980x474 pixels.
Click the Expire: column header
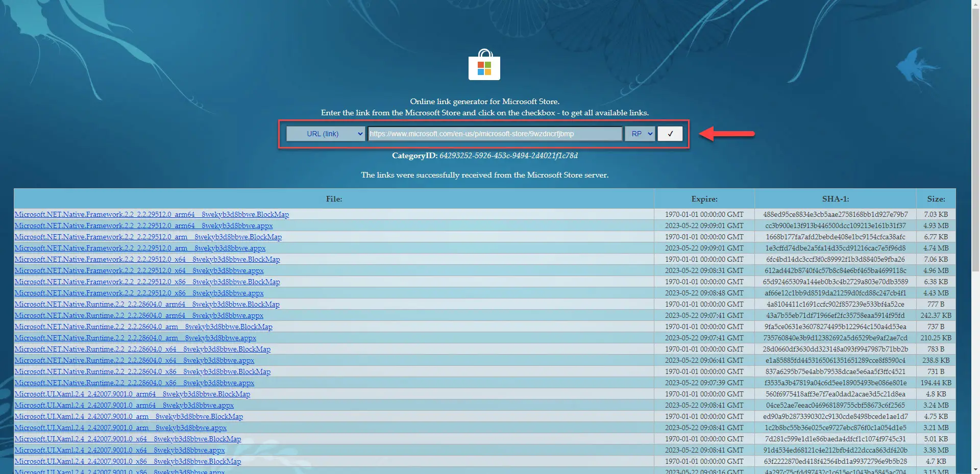pos(704,198)
